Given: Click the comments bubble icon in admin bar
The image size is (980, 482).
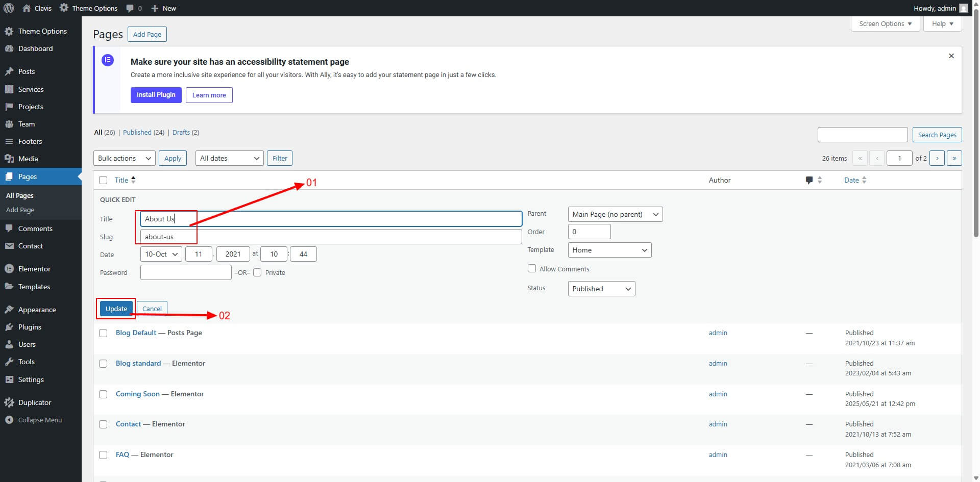Looking at the screenshot, I should tap(130, 8).
